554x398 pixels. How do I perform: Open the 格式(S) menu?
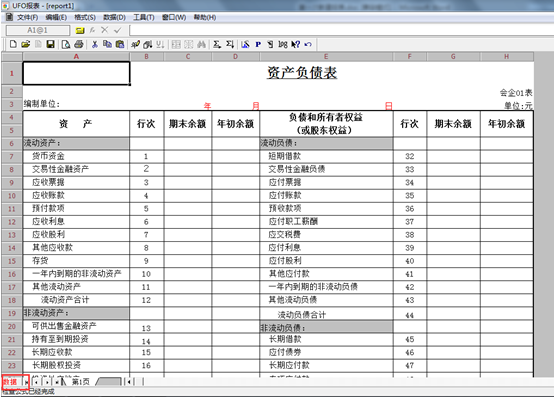tap(85, 17)
